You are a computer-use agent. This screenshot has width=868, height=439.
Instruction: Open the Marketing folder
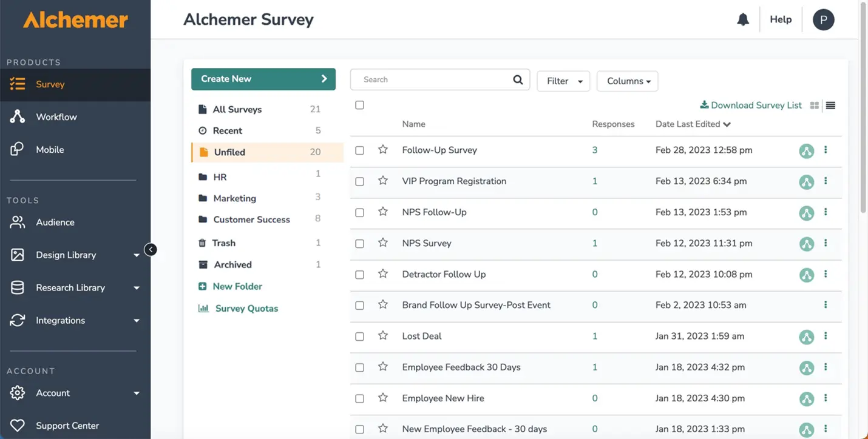(235, 198)
